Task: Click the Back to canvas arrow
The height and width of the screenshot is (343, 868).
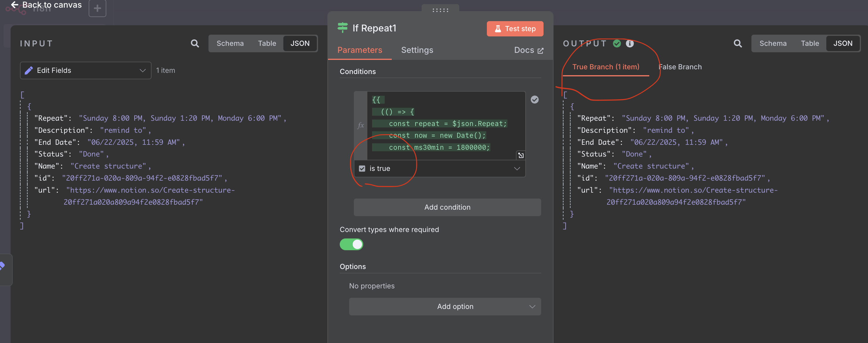Action: 14,5
